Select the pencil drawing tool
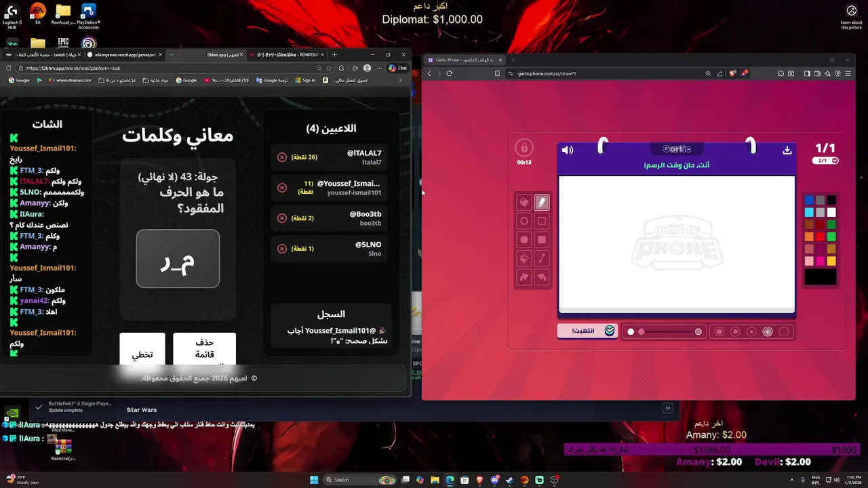The height and width of the screenshot is (488, 868). tap(542, 202)
